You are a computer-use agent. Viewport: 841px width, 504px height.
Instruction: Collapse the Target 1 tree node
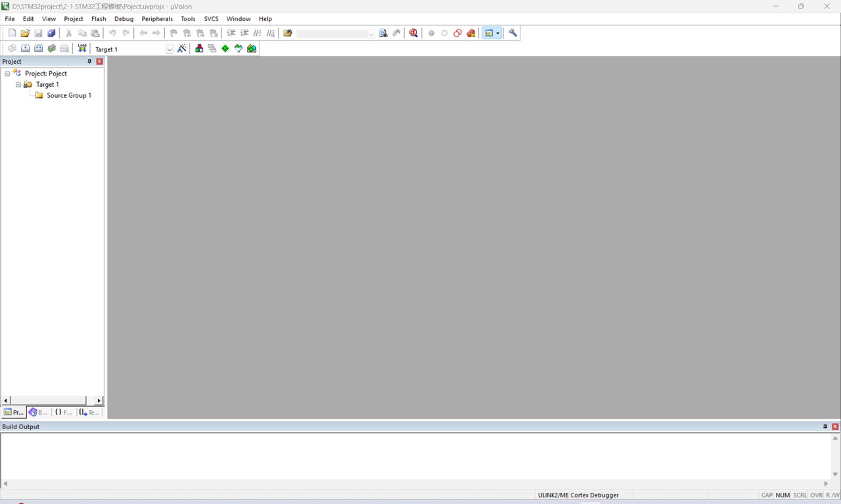18,85
